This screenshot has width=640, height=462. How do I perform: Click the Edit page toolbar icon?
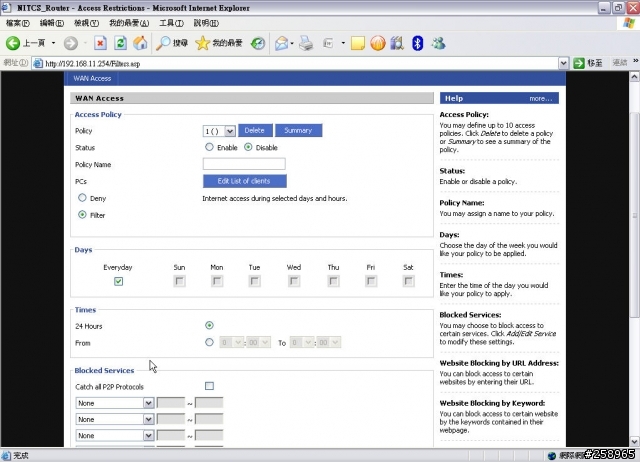[x=328, y=43]
